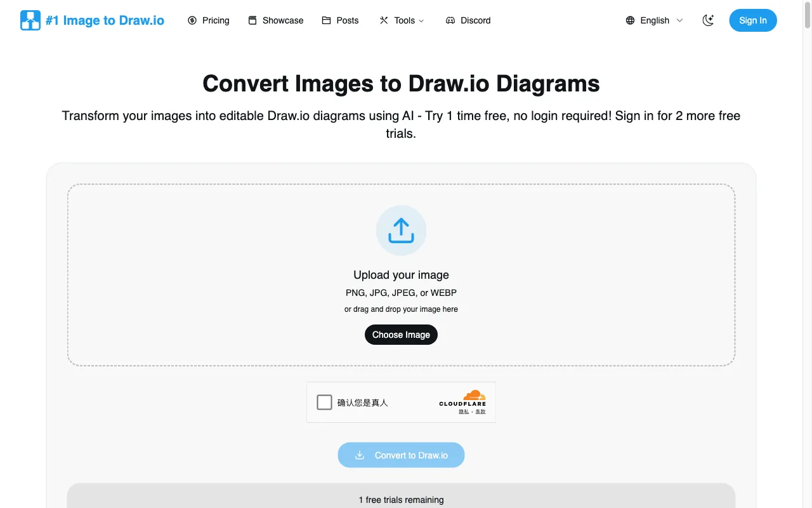Viewport: 812px width, 508px height.
Task: Click the Pricing dollar icon
Action: tap(192, 20)
